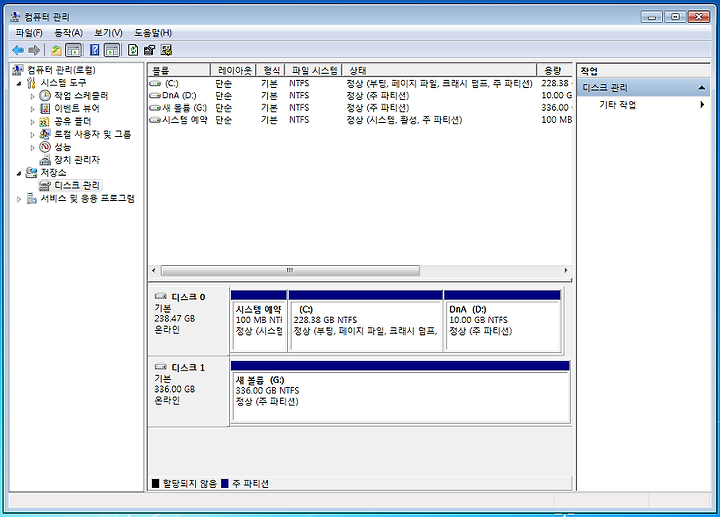
Task: Toggle the Show/Hide Console Tree icon
Action: pyautogui.click(x=73, y=50)
